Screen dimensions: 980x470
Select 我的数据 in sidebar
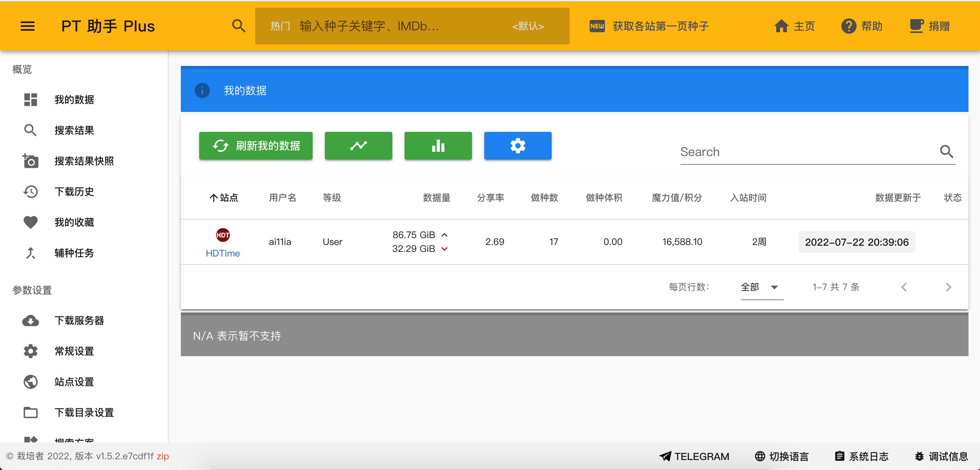pos(84,100)
